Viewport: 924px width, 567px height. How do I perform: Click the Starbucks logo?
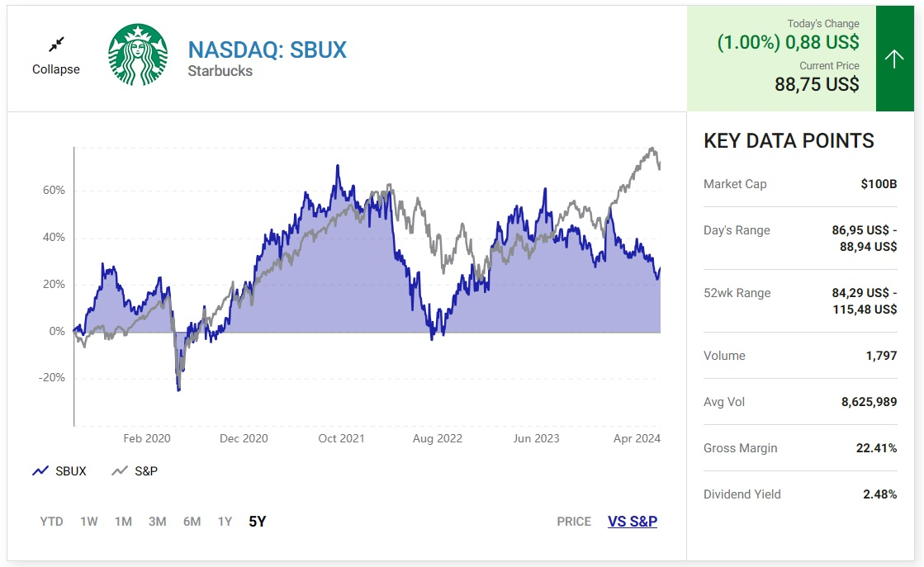[138, 54]
